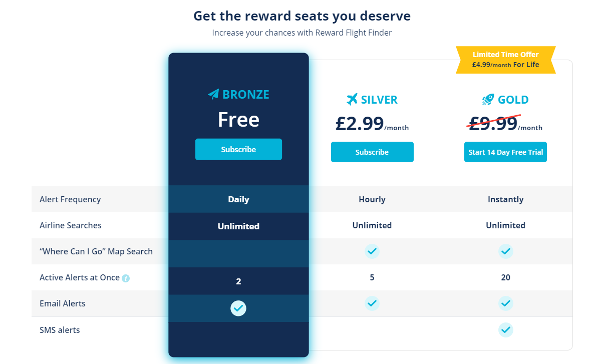Click Silver's Map Search checkmark icon
597x364 pixels.
[x=372, y=251]
